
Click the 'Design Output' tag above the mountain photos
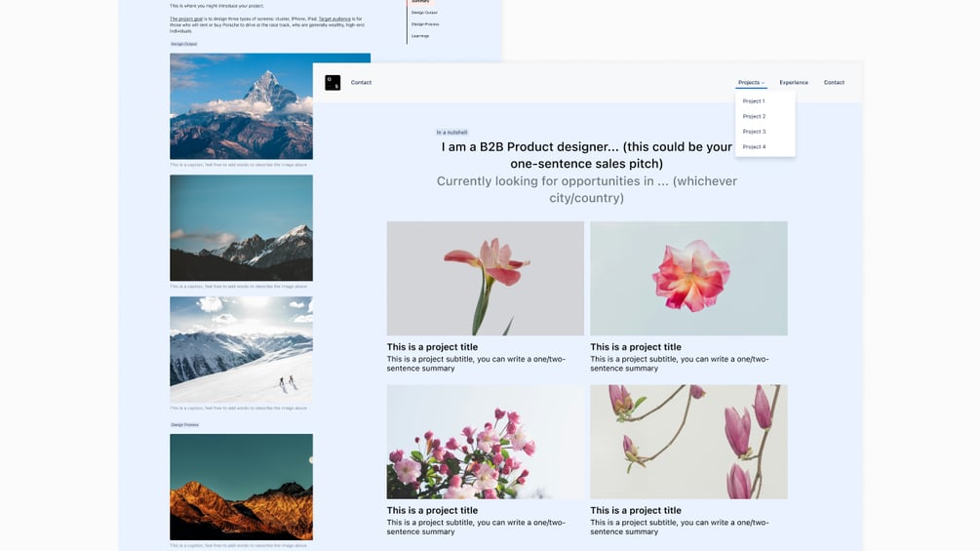pyautogui.click(x=183, y=44)
